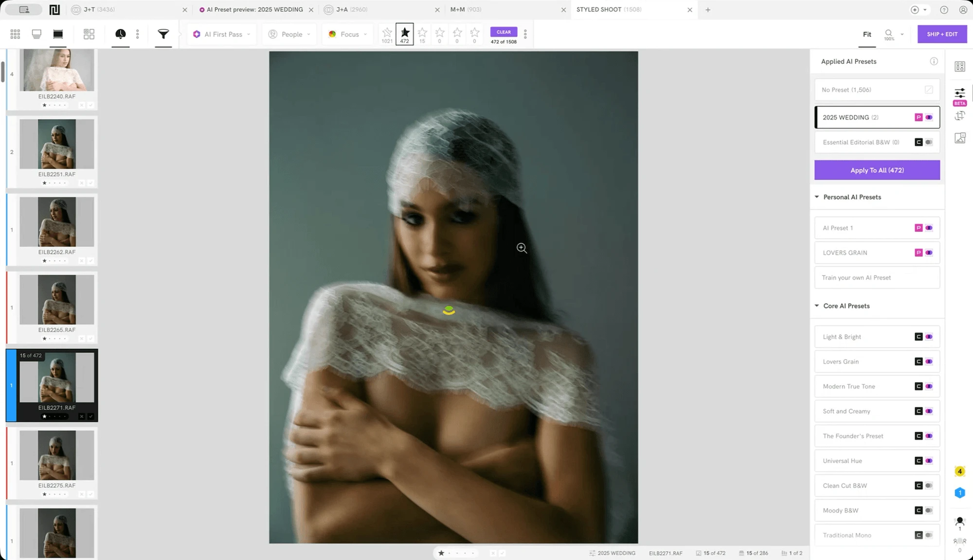
Task: Open the user account icon
Action: coord(963,10)
